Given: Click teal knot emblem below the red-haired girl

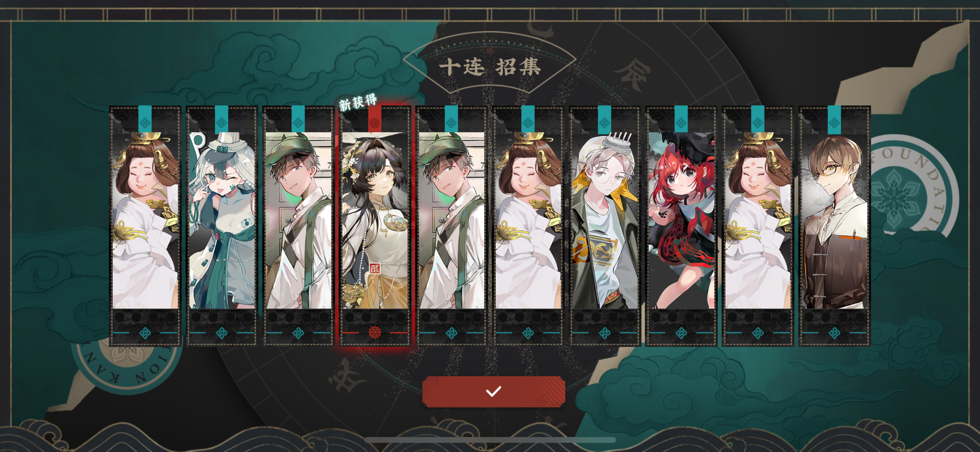Looking at the screenshot, I should tap(681, 333).
